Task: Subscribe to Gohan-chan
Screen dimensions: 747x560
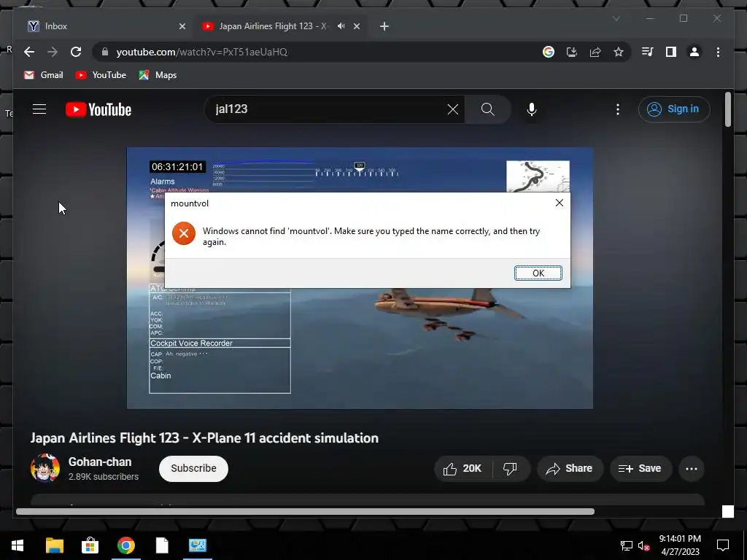Action: coord(193,469)
